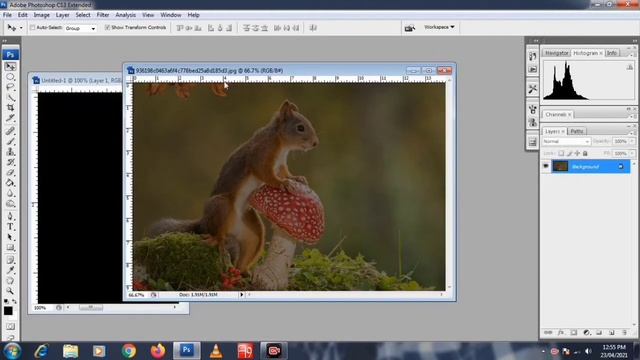Select the Healing Brush tool
The image size is (640, 360).
tap(10, 131)
